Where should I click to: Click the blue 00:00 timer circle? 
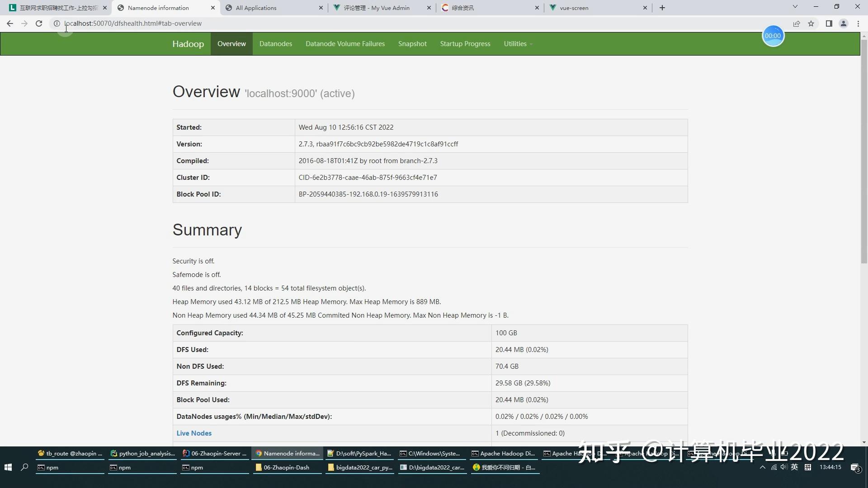(x=773, y=36)
